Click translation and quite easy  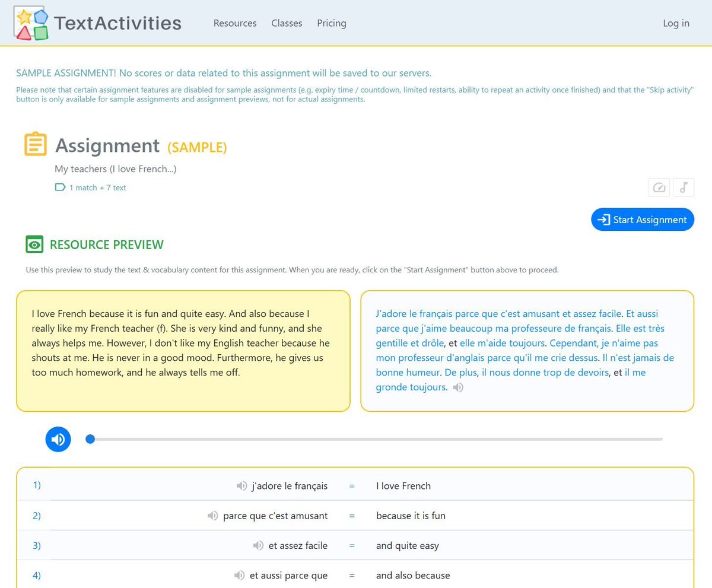(408, 546)
